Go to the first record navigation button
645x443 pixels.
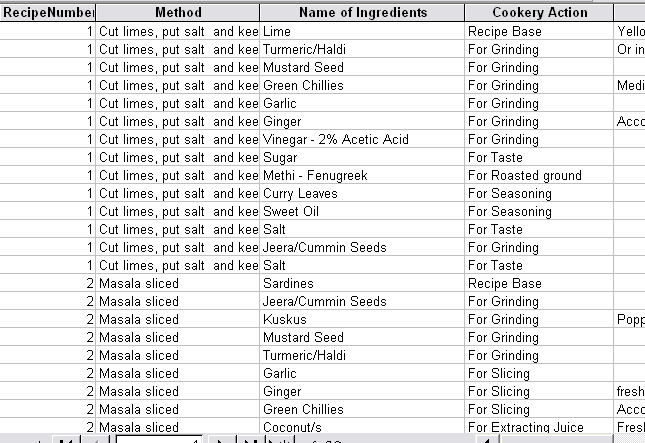coord(66,440)
